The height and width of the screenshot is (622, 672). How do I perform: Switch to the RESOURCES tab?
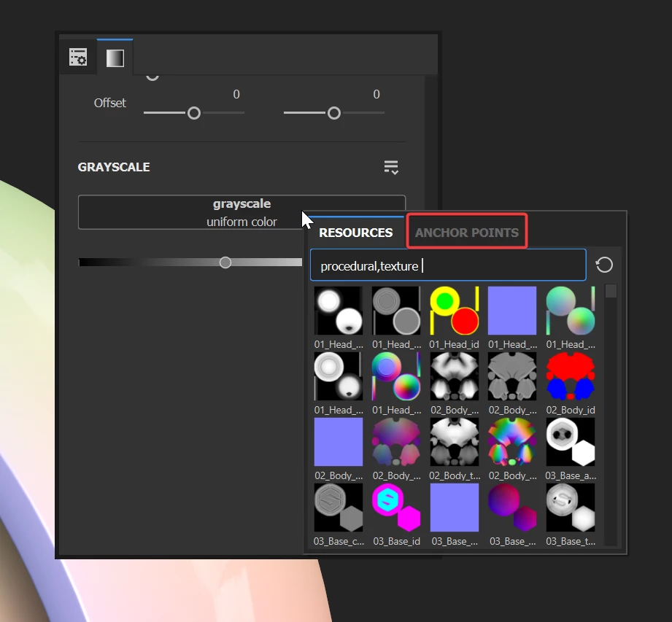point(356,233)
